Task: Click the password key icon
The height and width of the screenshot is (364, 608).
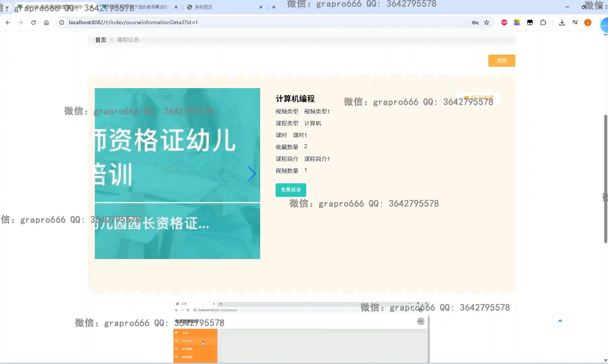Action: (x=475, y=23)
